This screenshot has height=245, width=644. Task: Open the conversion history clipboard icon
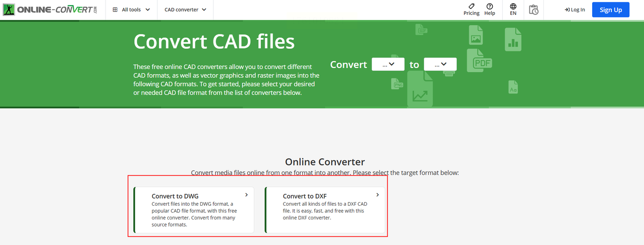point(534,9)
